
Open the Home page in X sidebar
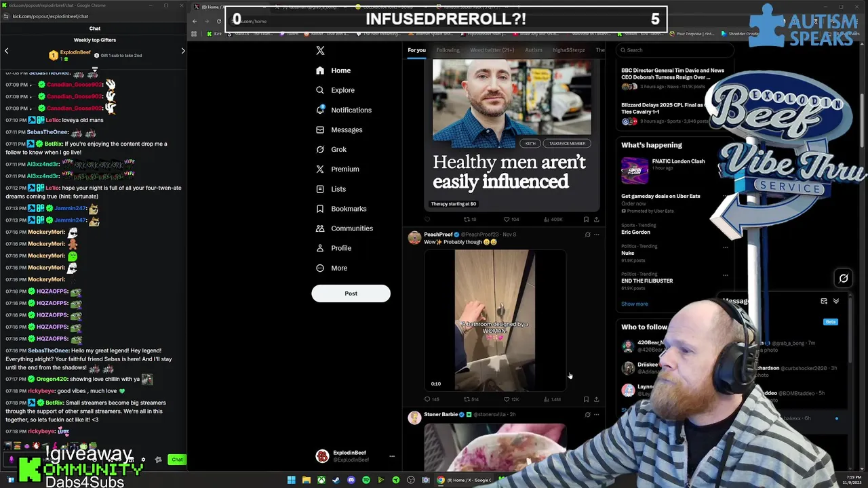(x=334, y=70)
